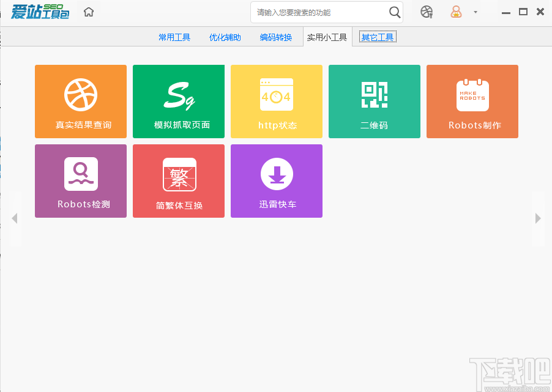Switch to the 其它工具 tab

(x=377, y=37)
